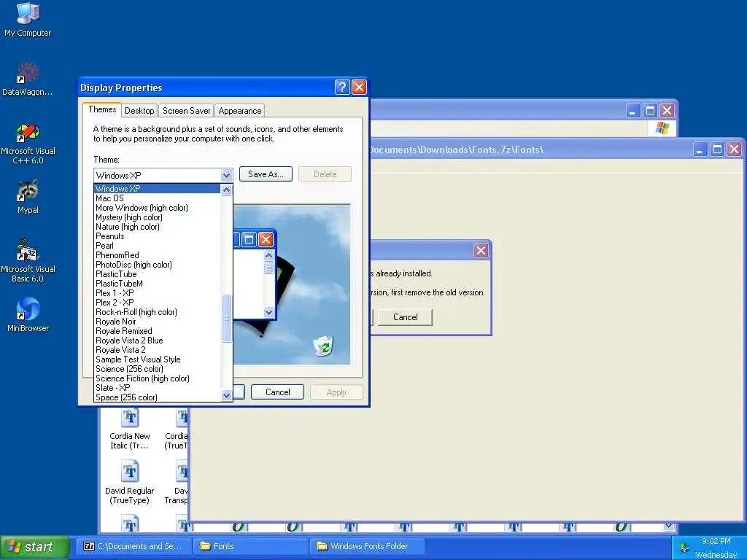Launch Microsoft Visual Basic 6.0 shortcut

tap(28, 261)
